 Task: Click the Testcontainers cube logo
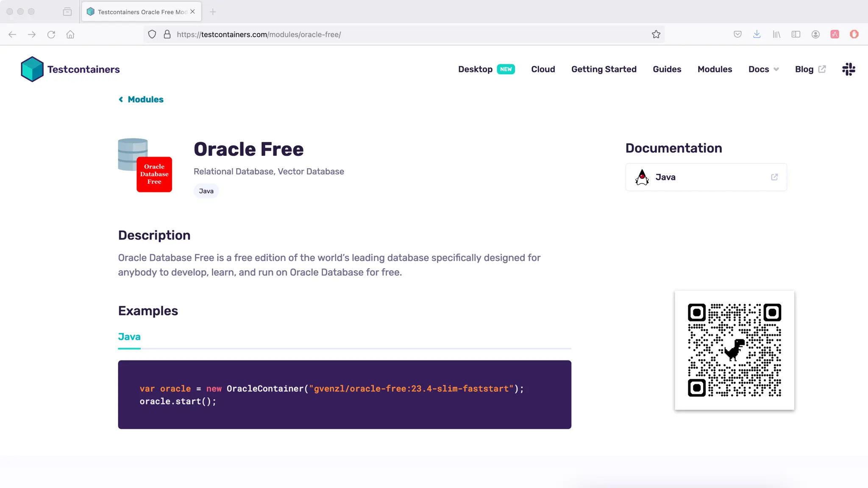click(32, 69)
